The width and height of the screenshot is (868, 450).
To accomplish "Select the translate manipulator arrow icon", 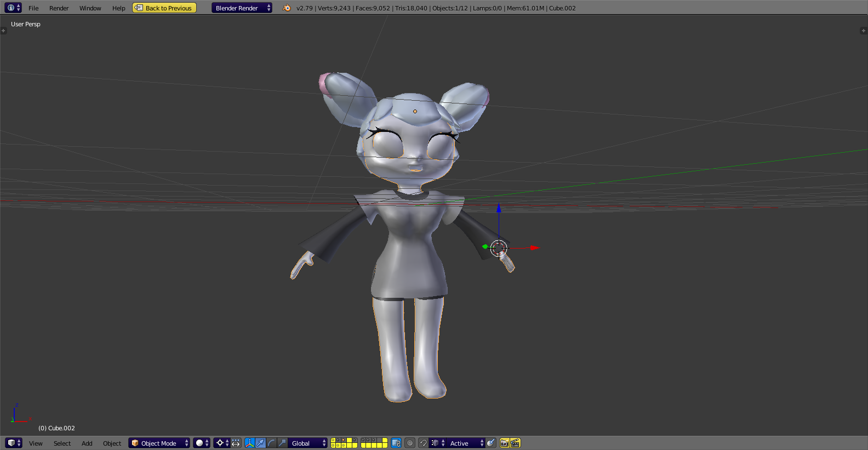I will (261, 443).
